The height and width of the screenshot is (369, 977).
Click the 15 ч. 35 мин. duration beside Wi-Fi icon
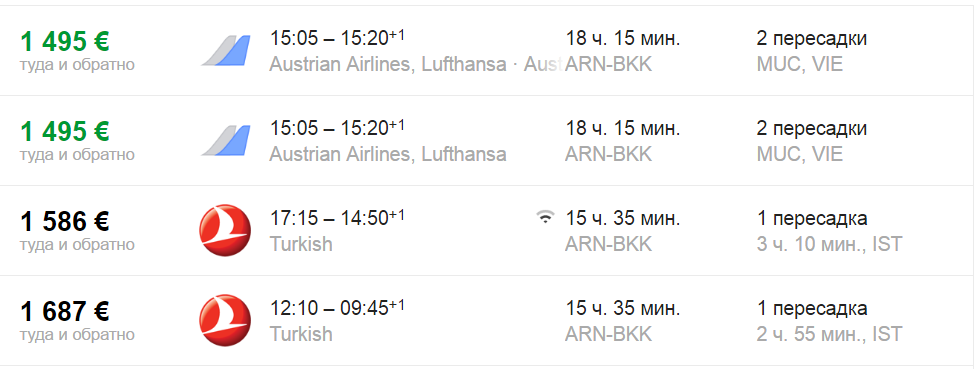click(622, 218)
